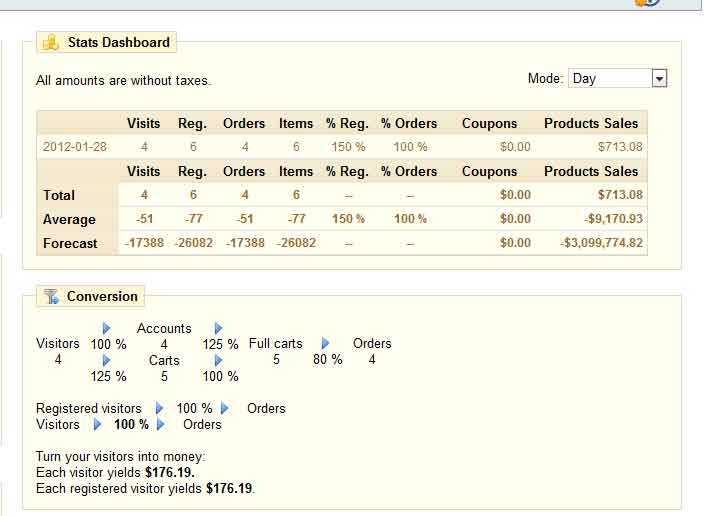Open the Mode dropdown showing Day
The image size is (704, 516).
[x=617, y=79]
